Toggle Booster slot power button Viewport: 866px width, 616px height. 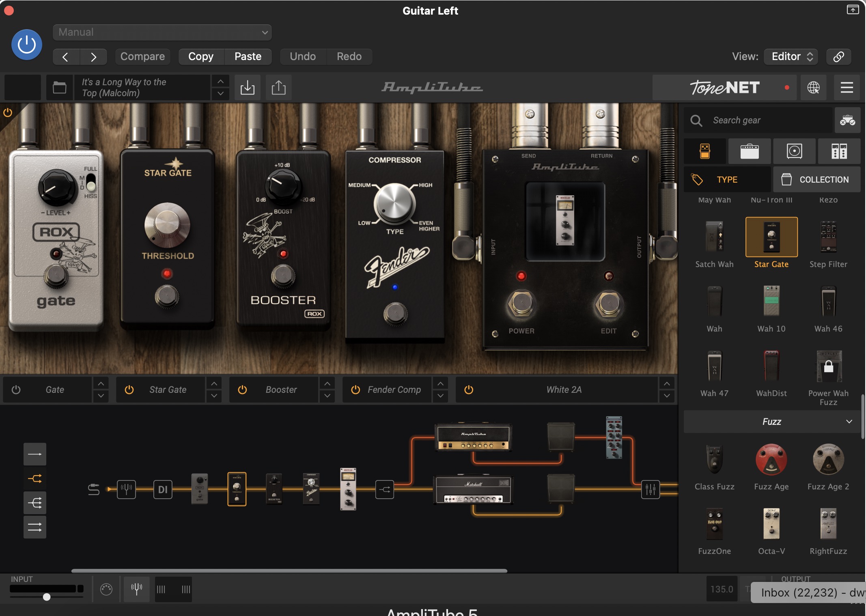point(242,390)
